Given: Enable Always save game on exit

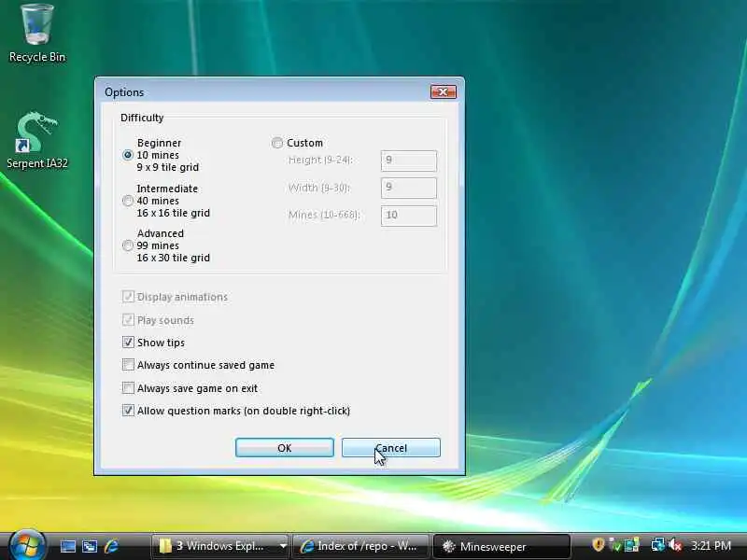Looking at the screenshot, I should pos(128,387).
